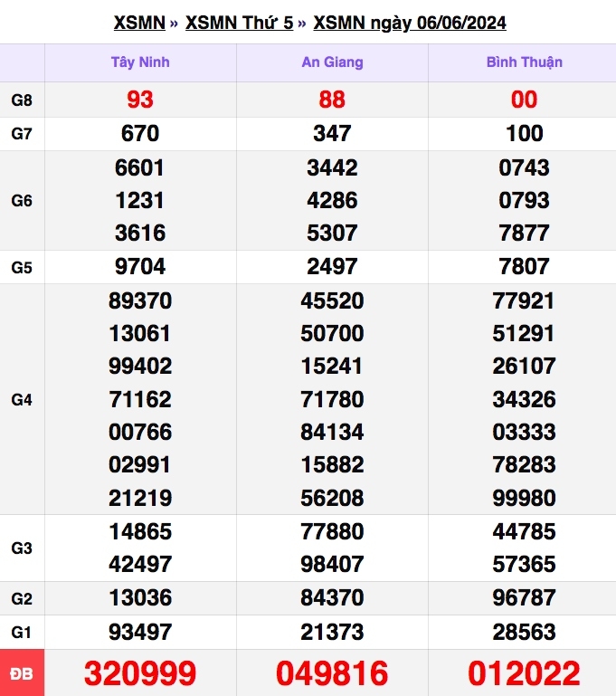Select Bình Thuận G5 number 7807
This screenshot has width=616, height=696.
point(525,266)
